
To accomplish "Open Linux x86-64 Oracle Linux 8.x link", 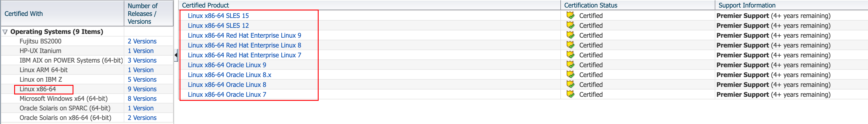I will 229,75.
